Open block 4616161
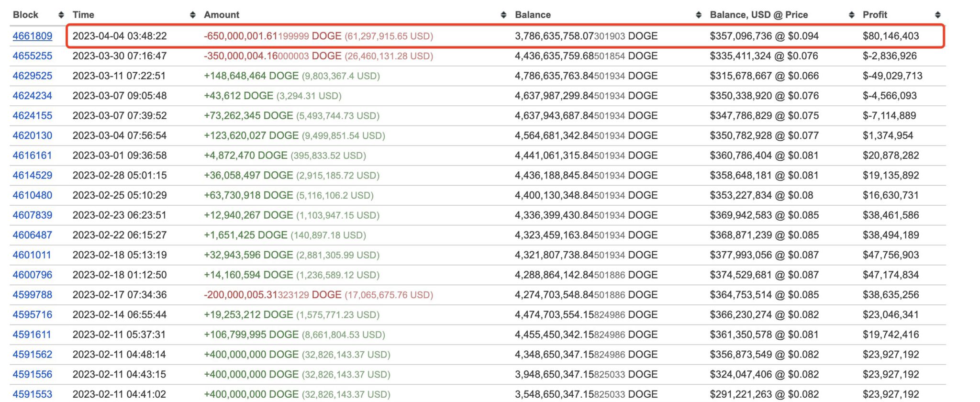 tap(32, 155)
